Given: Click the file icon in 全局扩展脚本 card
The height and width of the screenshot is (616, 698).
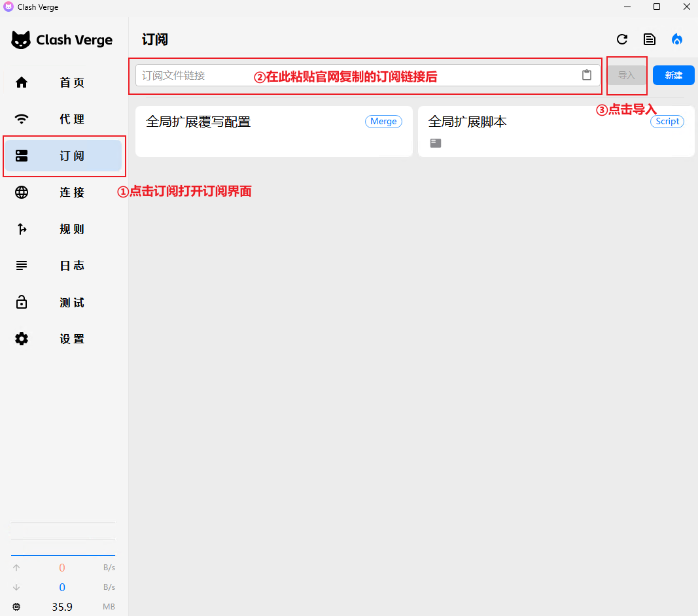Looking at the screenshot, I should [x=436, y=143].
